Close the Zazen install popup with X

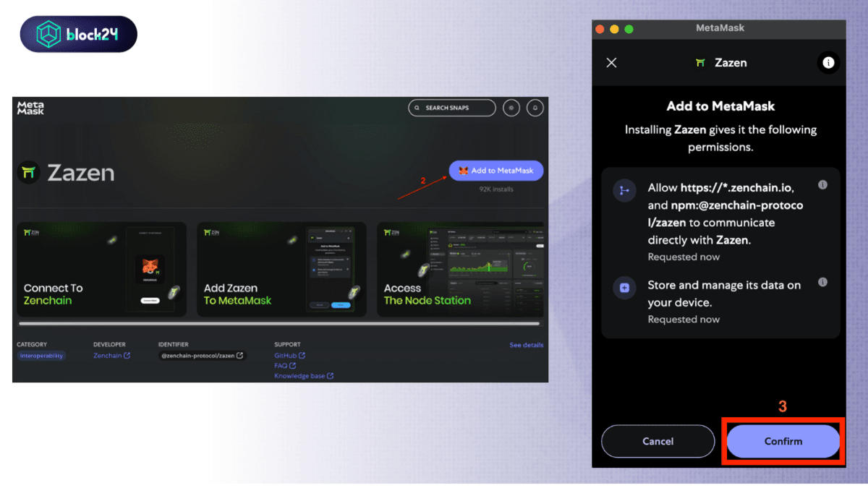[611, 63]
